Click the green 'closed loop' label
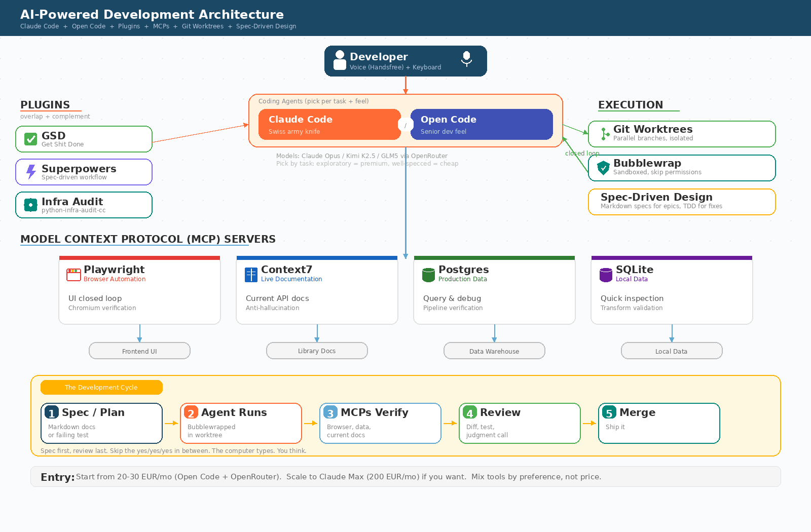The width and height of the screenshot is (811, 532). point(582,153)
